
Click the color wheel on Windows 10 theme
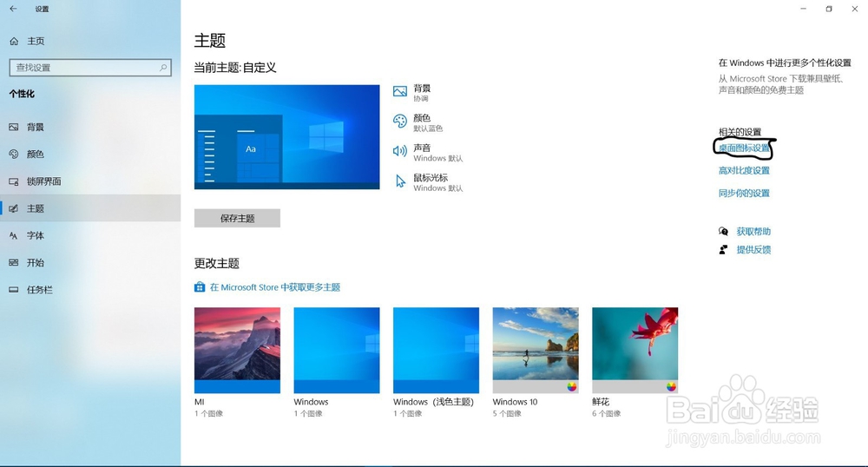572,387
